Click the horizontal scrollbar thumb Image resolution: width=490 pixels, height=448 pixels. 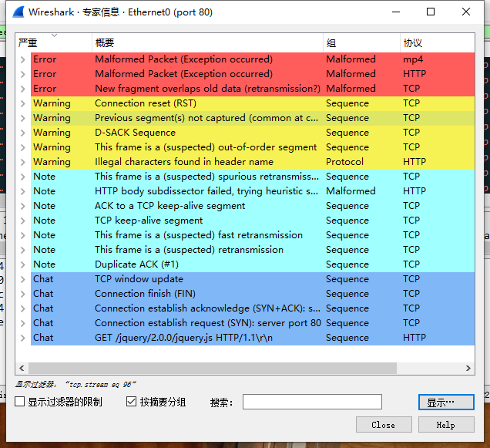[213, 369]
